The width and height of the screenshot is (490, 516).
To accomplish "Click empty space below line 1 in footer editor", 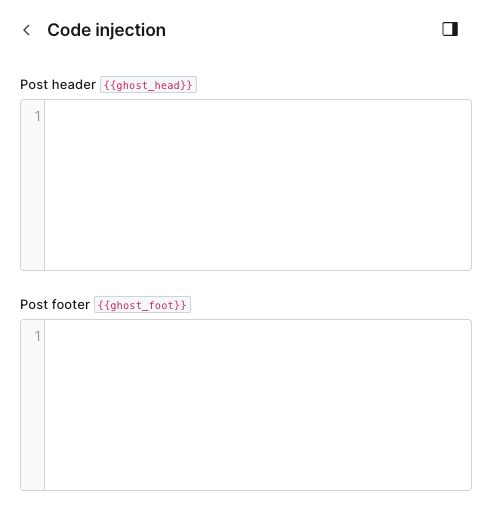I will (x=258, y=417).
